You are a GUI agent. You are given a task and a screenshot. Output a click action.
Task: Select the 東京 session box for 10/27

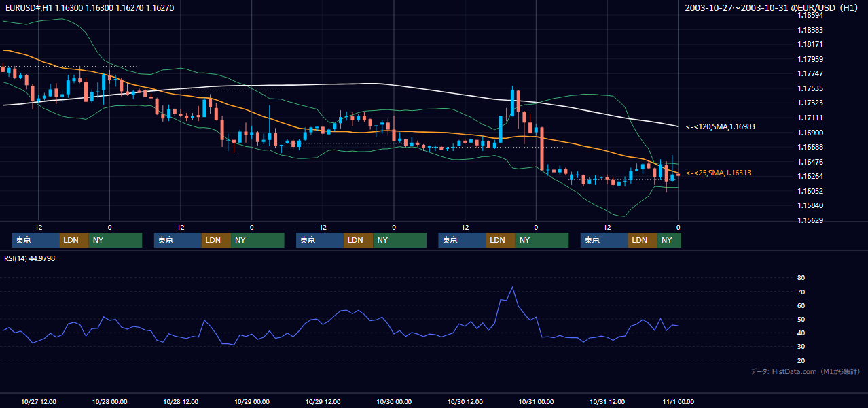click(x=35, y=240)
